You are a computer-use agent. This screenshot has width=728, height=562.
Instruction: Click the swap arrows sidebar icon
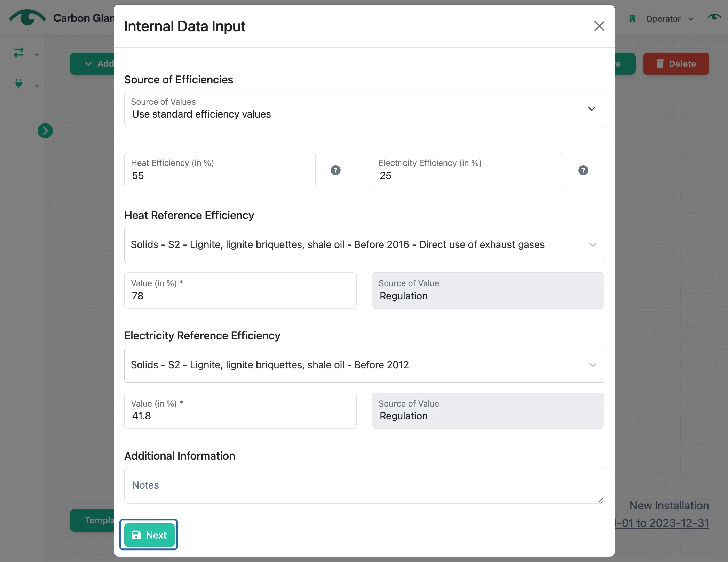point(18,53)
